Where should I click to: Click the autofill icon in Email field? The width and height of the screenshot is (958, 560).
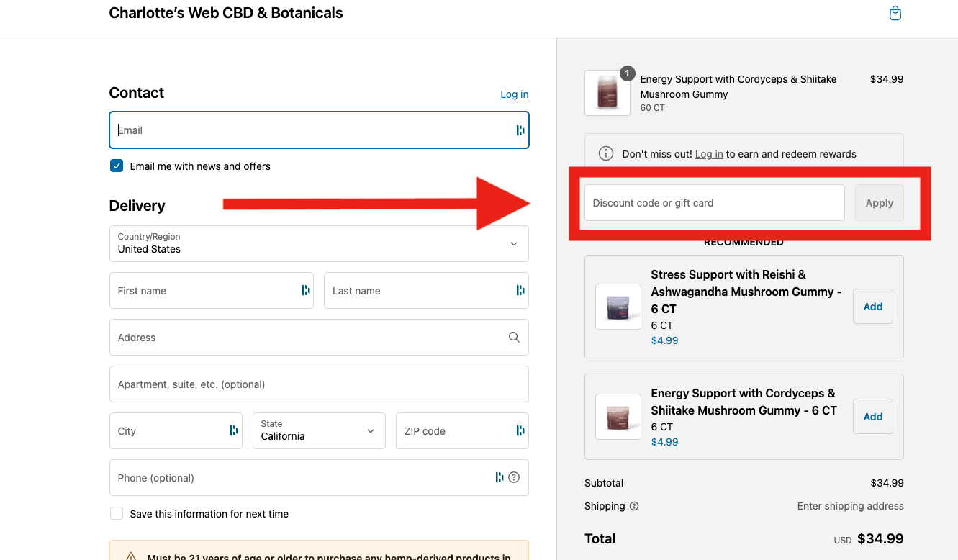[x=520, y=130]
